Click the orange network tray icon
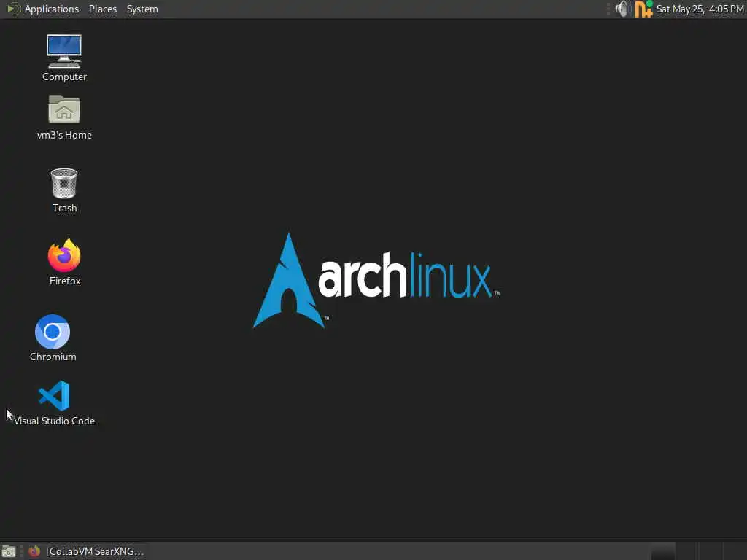The height and width of the screenshot is (560, 747). [x=643, y=9]
